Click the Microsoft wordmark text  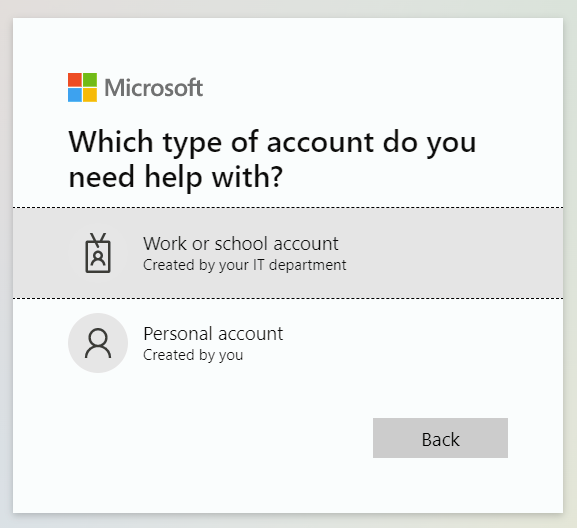pyautogui.click(x=153, y=88)
